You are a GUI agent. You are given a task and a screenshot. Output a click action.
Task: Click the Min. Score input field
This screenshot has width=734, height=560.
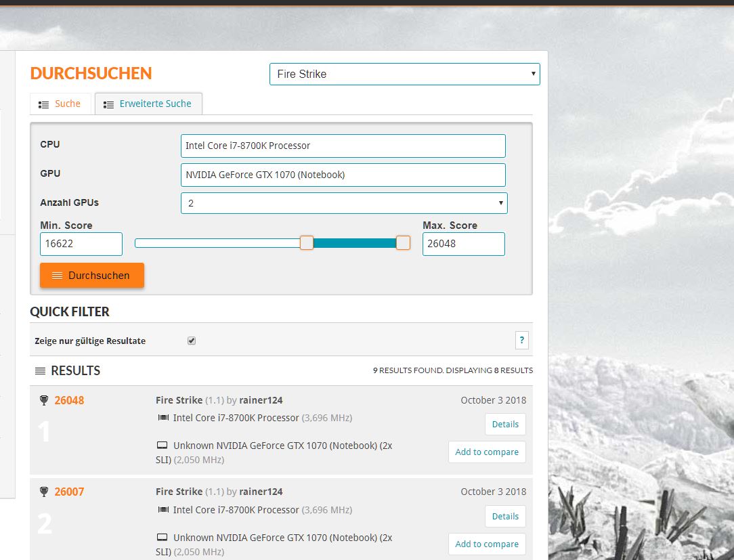point(81,244)
